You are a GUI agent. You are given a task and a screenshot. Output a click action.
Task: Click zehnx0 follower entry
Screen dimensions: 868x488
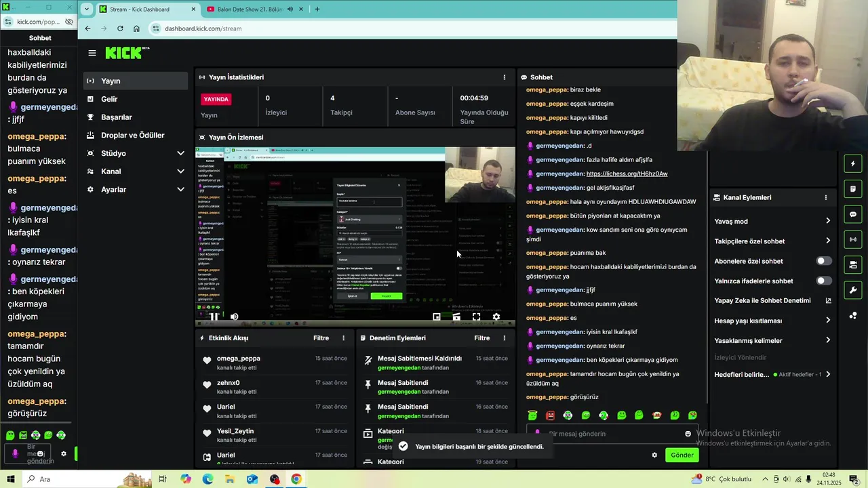coord(228,383)
